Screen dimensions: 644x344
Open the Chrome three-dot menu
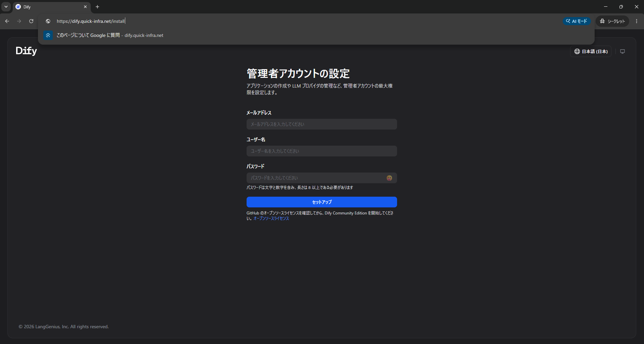pyautogui.click(x=637, y=21)
